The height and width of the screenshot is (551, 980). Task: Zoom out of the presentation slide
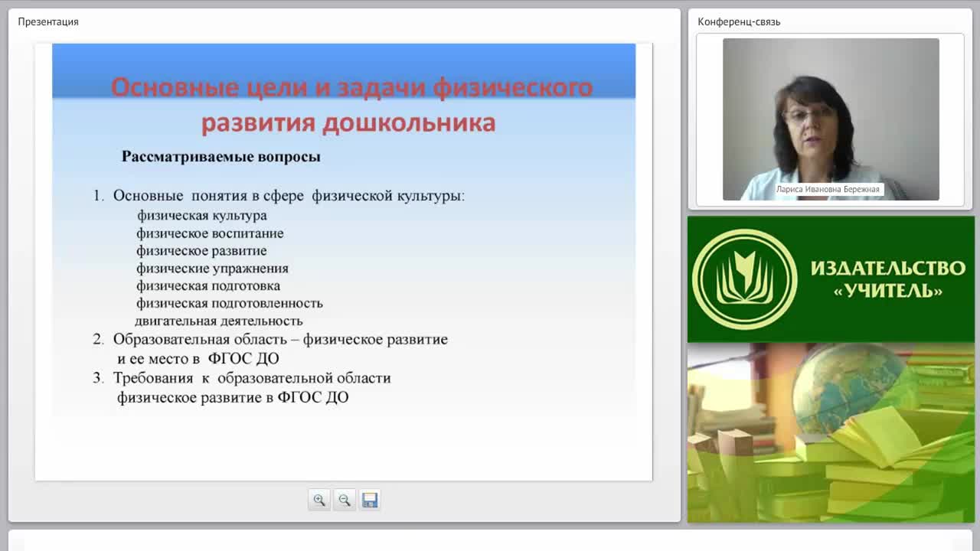point(345,500)
